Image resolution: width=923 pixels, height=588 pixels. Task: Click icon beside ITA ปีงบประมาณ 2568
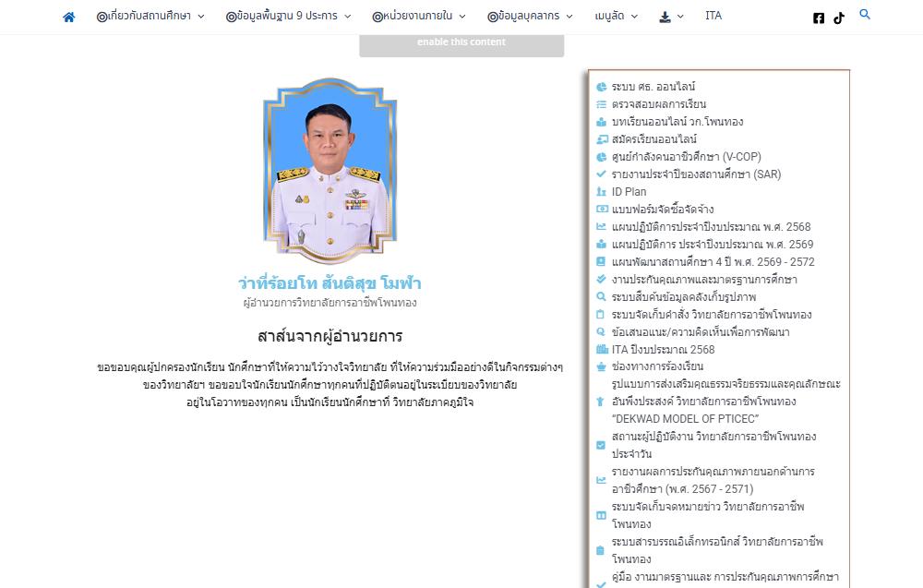click(602, 350)
